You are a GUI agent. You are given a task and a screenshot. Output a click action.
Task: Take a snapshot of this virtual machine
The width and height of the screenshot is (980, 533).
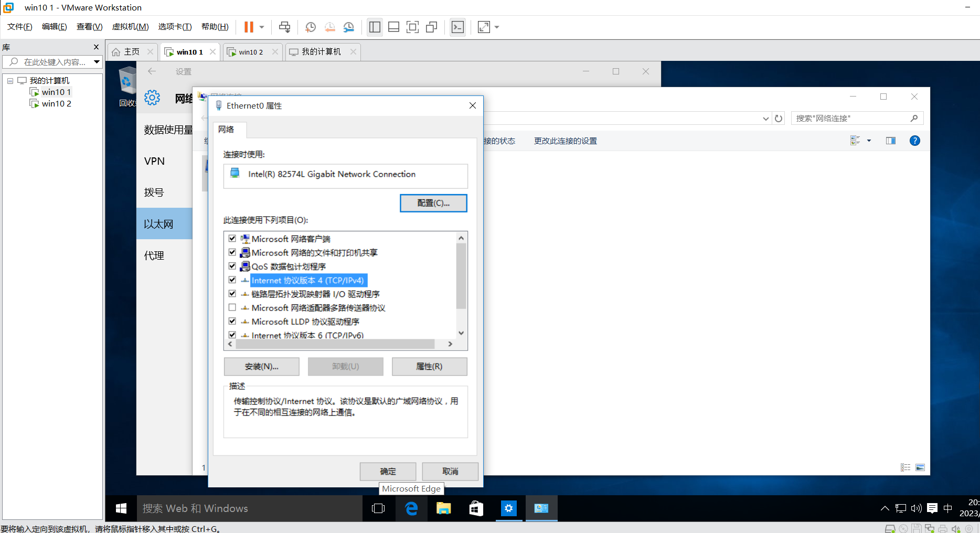tap(311, 27)
